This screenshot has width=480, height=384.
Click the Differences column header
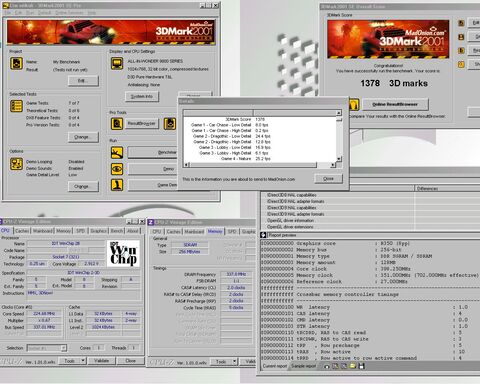point(447,188)
